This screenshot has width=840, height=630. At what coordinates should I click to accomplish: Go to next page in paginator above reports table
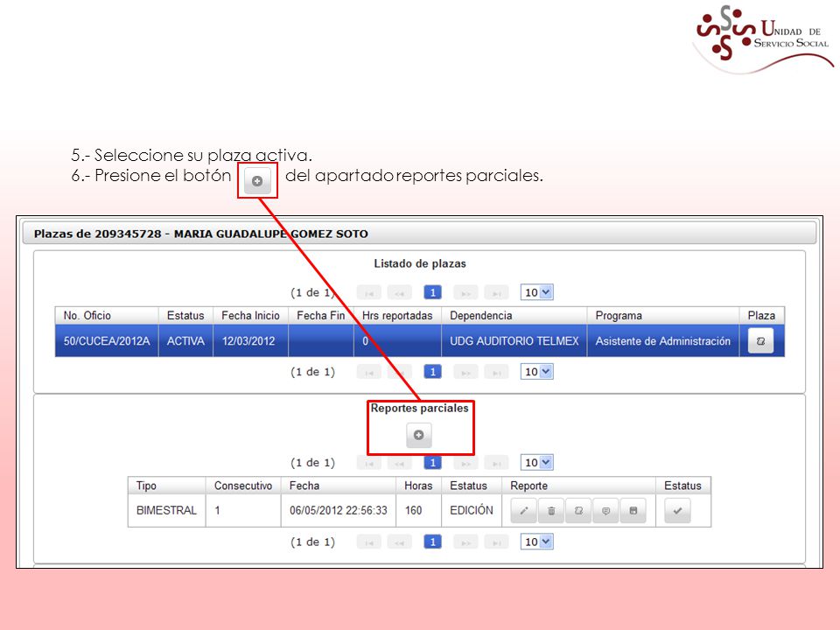pyautogui.click(x=465, y=463)
